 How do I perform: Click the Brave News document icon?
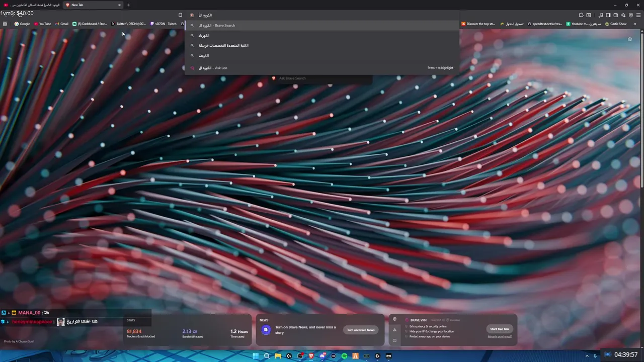coord(266,330)
